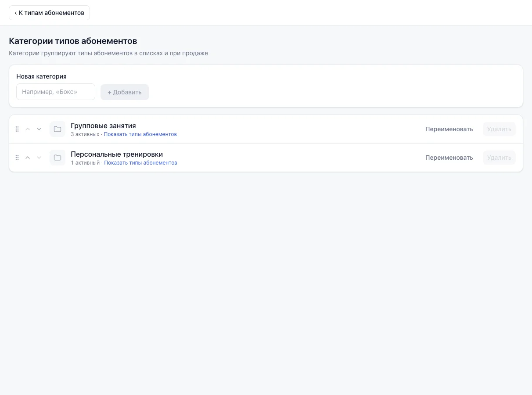Rename the Персональные тренировки category
532x395 pixels.
(449, 158)
